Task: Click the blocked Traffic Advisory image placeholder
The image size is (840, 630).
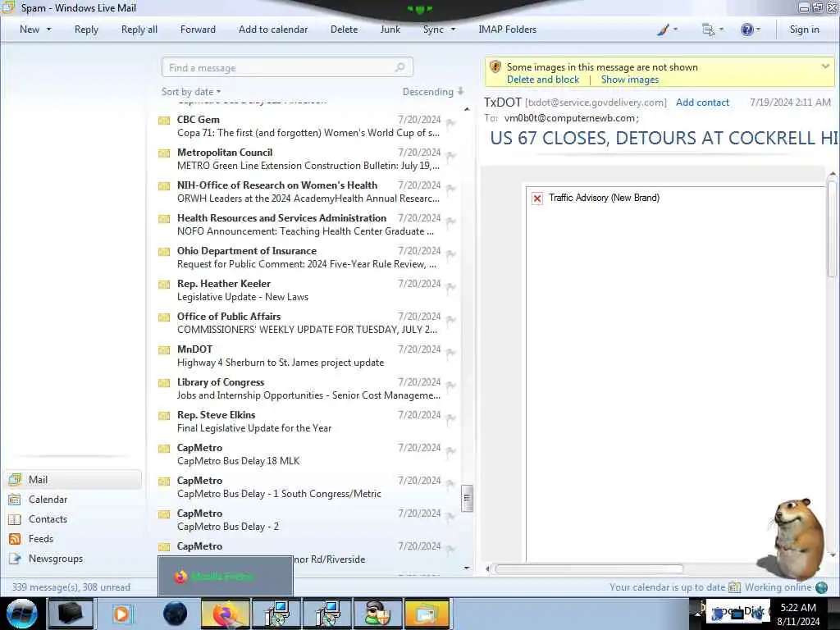Action: click(x=537, y=199)
